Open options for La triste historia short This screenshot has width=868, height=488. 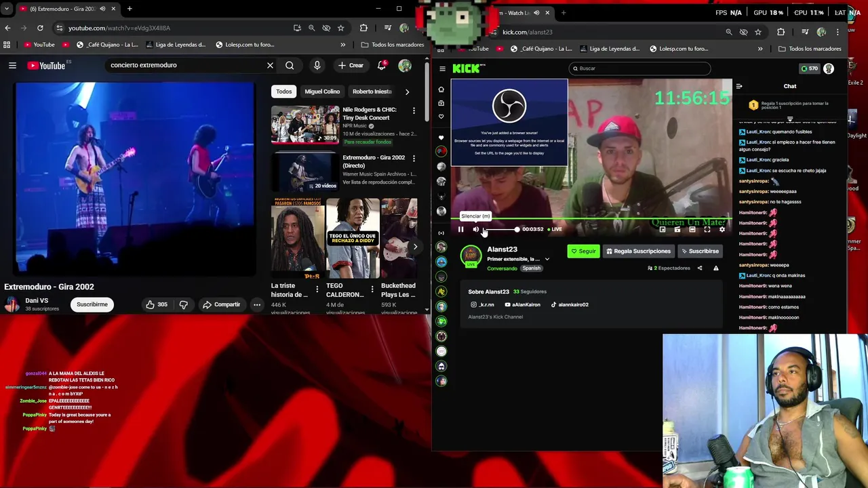pyautogui.click(x=317, y=289)
